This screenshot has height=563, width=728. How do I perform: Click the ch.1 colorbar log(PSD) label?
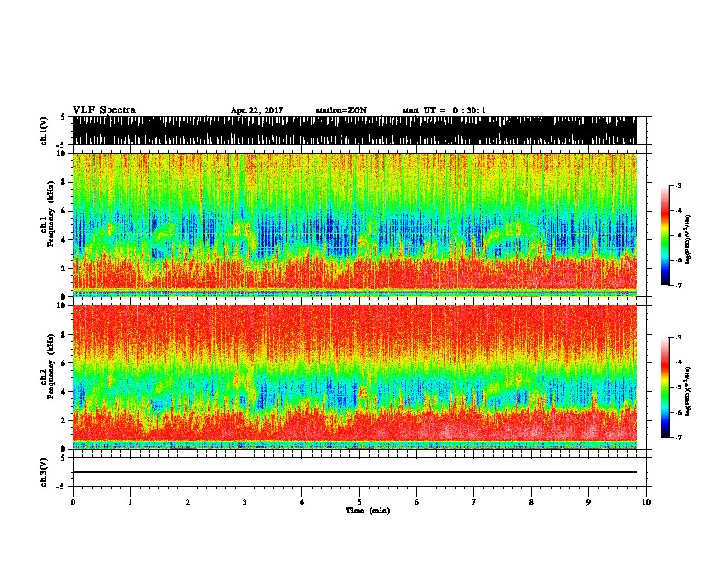pyautogui.click(x=688, y=240)
